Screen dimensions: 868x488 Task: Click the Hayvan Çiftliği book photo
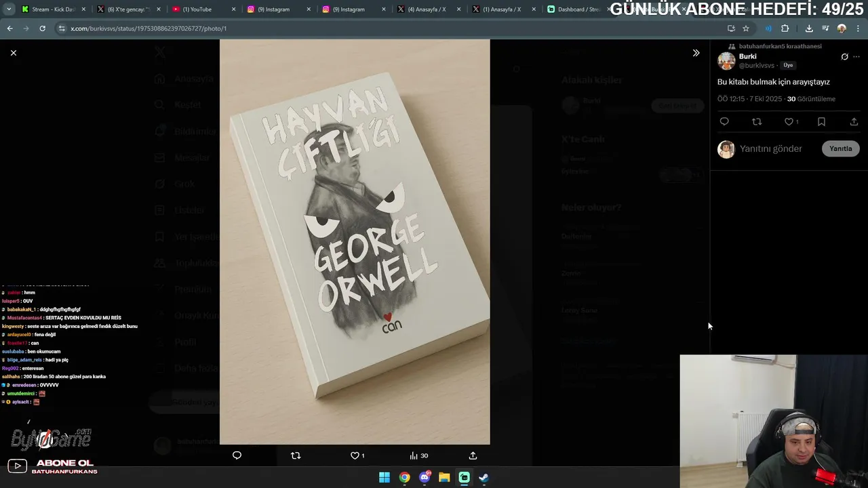(355, 242)
